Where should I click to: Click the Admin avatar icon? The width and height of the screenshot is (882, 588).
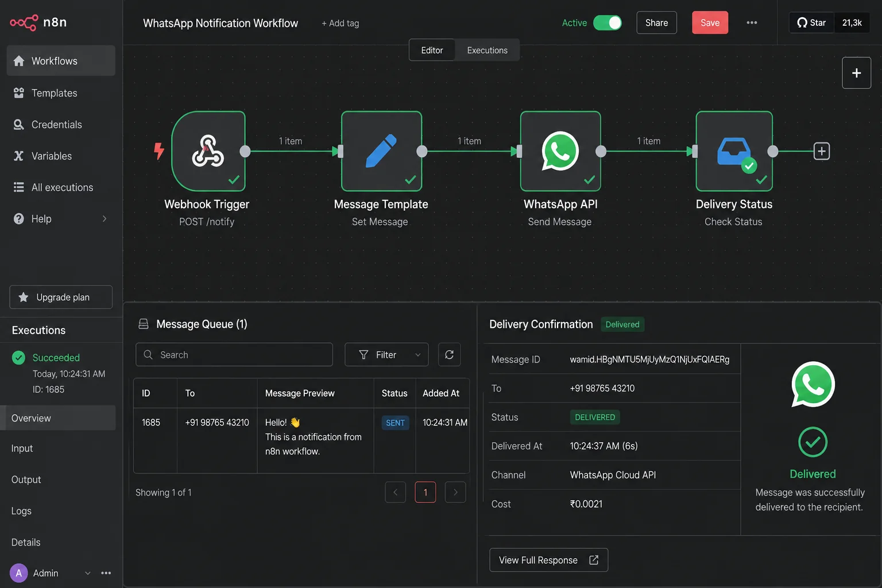[19, 573]
